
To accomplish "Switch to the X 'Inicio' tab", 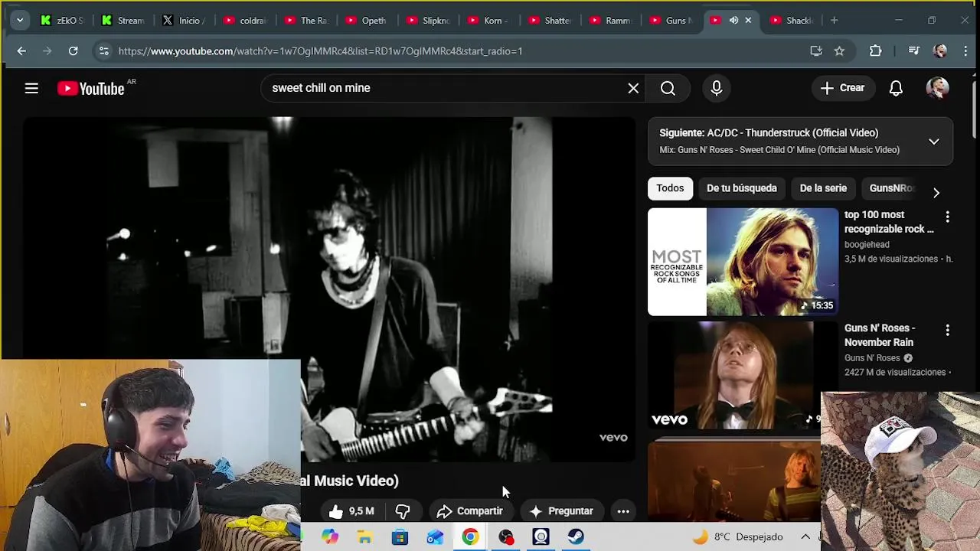I will pyautogui.click(x=183, y=21).
